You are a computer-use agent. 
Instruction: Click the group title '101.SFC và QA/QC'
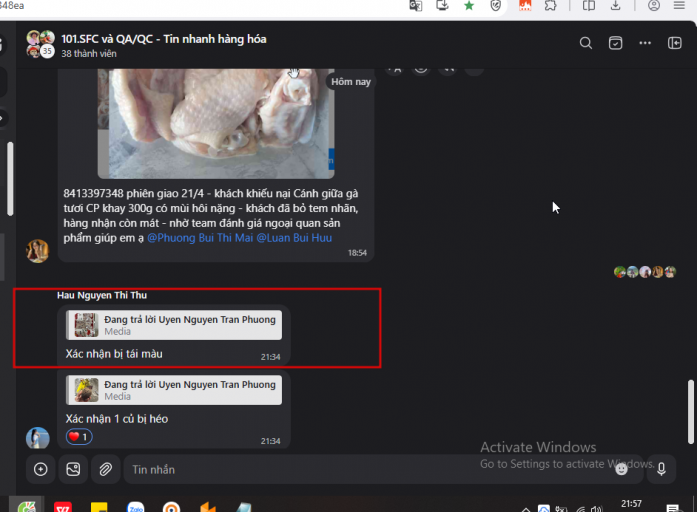tap(164, 39)
